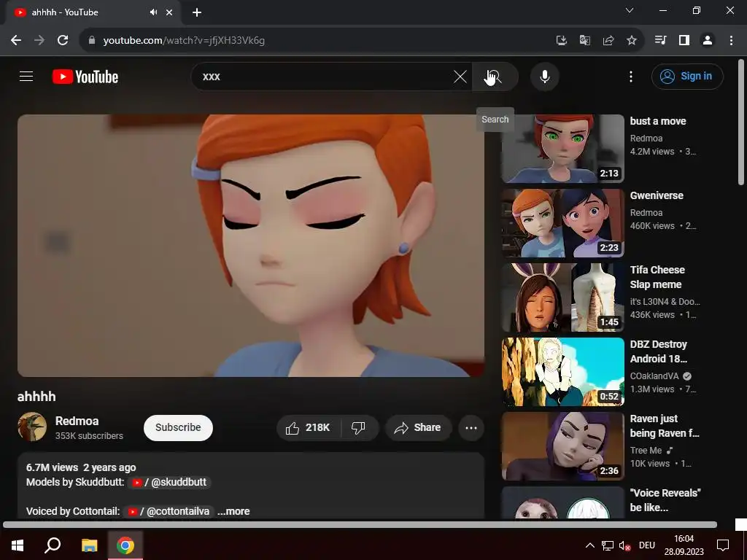Click the DEU language indicator
The image size is (747, 560).
coord(647,545)
